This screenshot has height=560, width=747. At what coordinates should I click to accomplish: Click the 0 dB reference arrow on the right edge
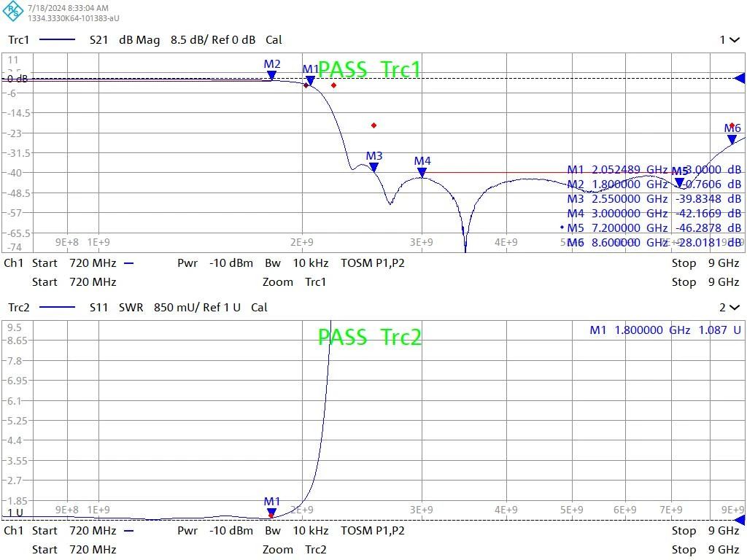click(x=739, y=78)
